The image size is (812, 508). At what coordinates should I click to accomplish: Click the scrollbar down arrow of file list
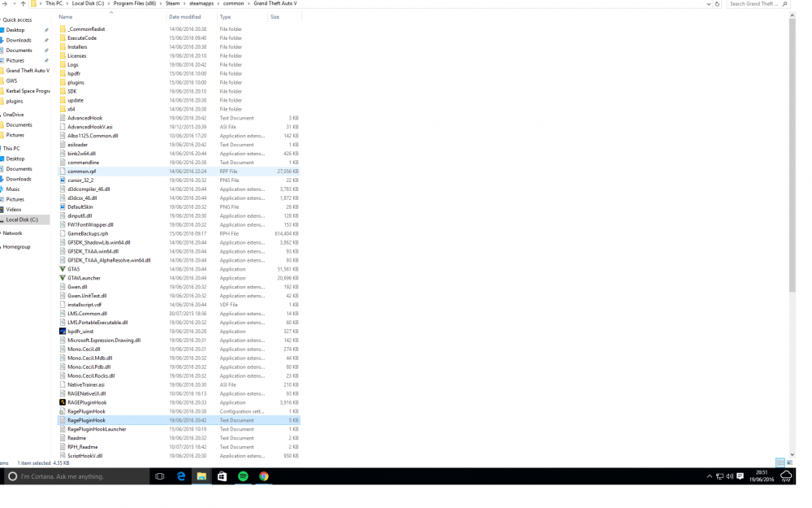(792, 454)
